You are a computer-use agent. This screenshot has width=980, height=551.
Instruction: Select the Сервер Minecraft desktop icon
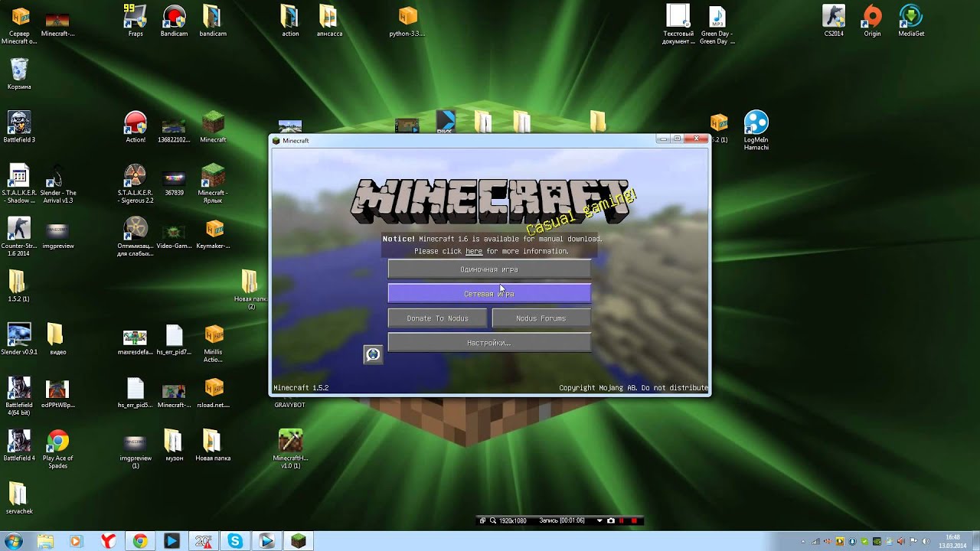19,24
